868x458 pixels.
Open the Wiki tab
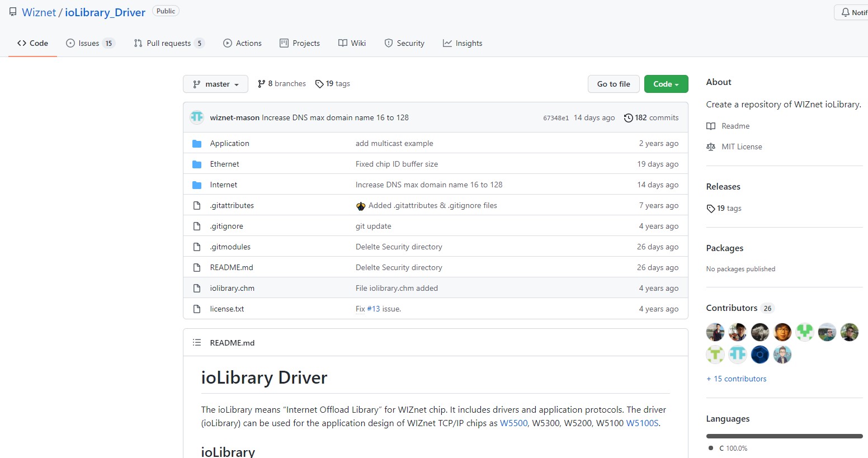coord(352,43)
